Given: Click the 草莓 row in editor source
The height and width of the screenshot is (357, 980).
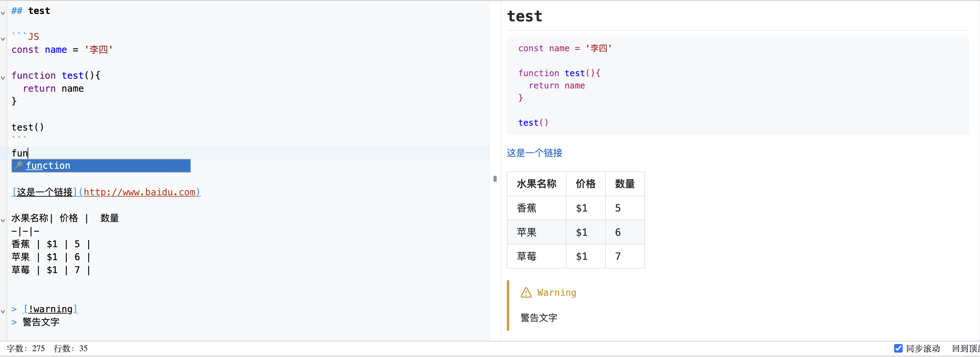Looking at the screenshot, I should pyautogui.click(x=51, y=270).
